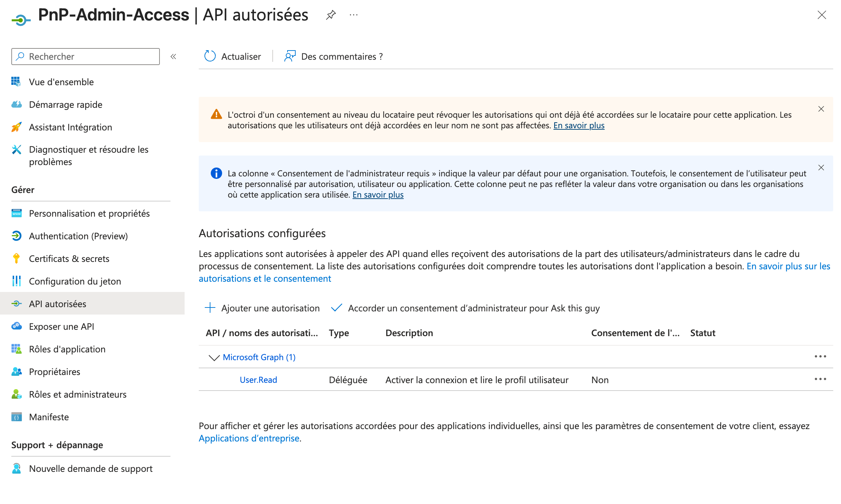Select the Certificats & secrets key icon
Screen dimensions: 841x504
pos(16,258)
